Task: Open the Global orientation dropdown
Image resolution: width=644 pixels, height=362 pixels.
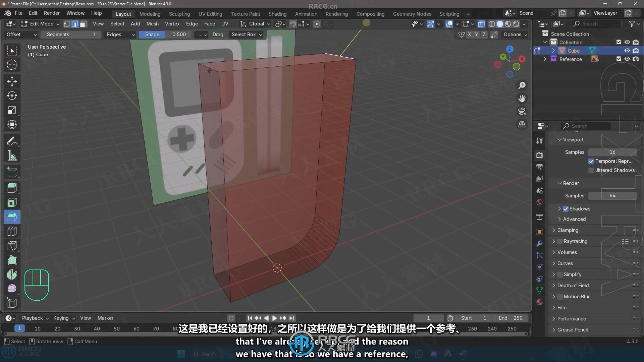Action: [255, 24]
